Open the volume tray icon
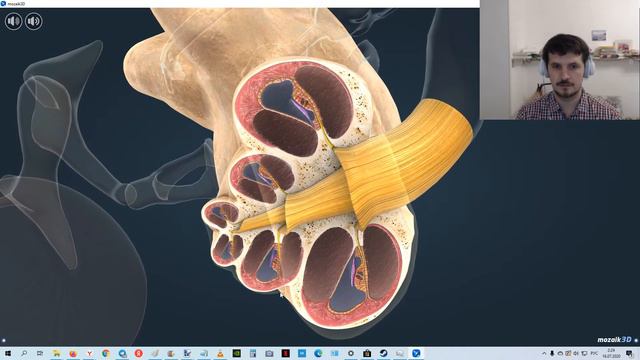 pyautogui.click(x=576, y=353)
